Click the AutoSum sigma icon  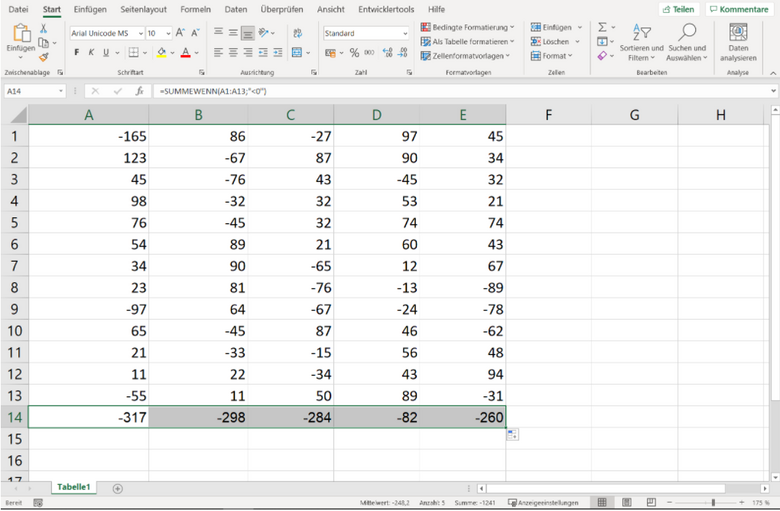[602, 27]
